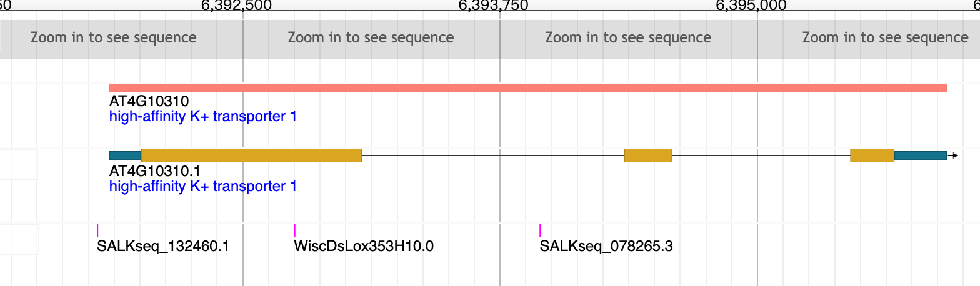Click the salmon AT4G10310 gene bar
The height and width of the screenshot is (286, 980).
point(528,88)
